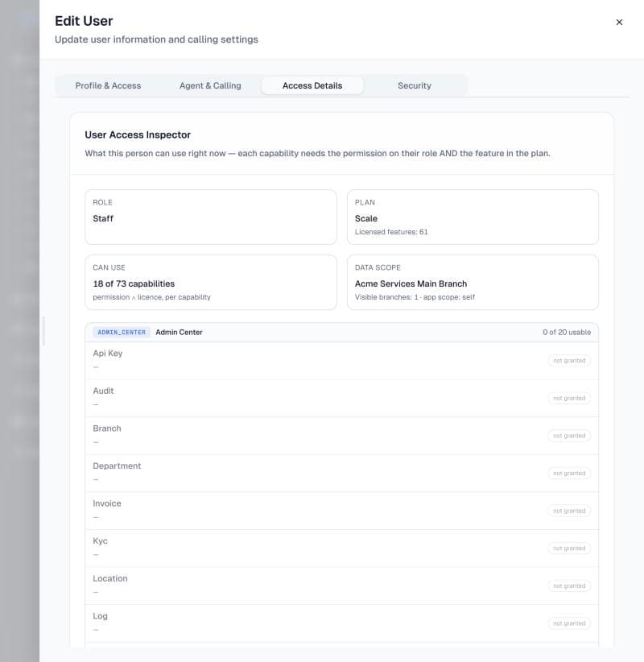Click the not granted badge for Department
This screenshot has width=644, height=662.
tap(569, 474)
